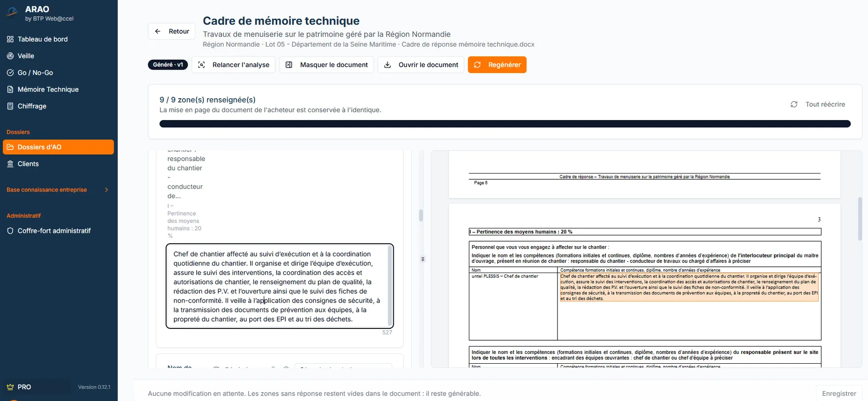The image size is (868, 401).
Task: Open the Go / No-Go page
Action: (x=58, y=73)
